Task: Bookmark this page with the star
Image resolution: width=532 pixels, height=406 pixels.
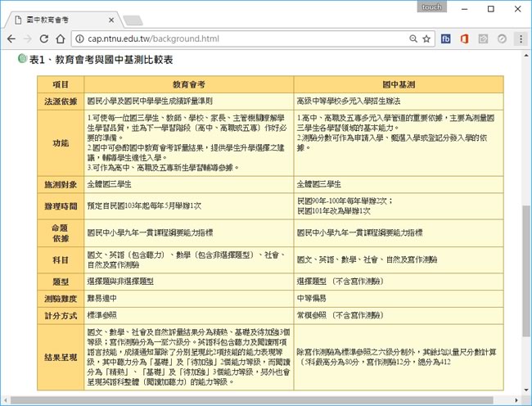Action: tap(426, 38)
